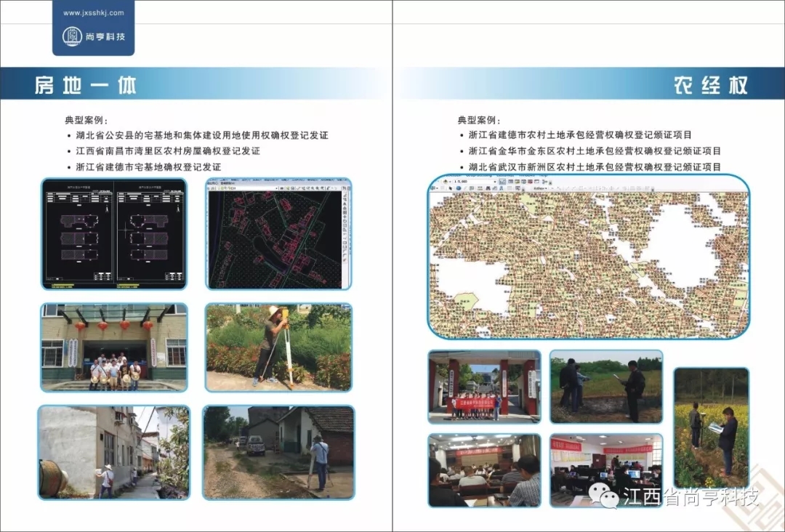The image size is (785, 532).
Task: Select the 房地一体 section header
Action: pos(86,85)
